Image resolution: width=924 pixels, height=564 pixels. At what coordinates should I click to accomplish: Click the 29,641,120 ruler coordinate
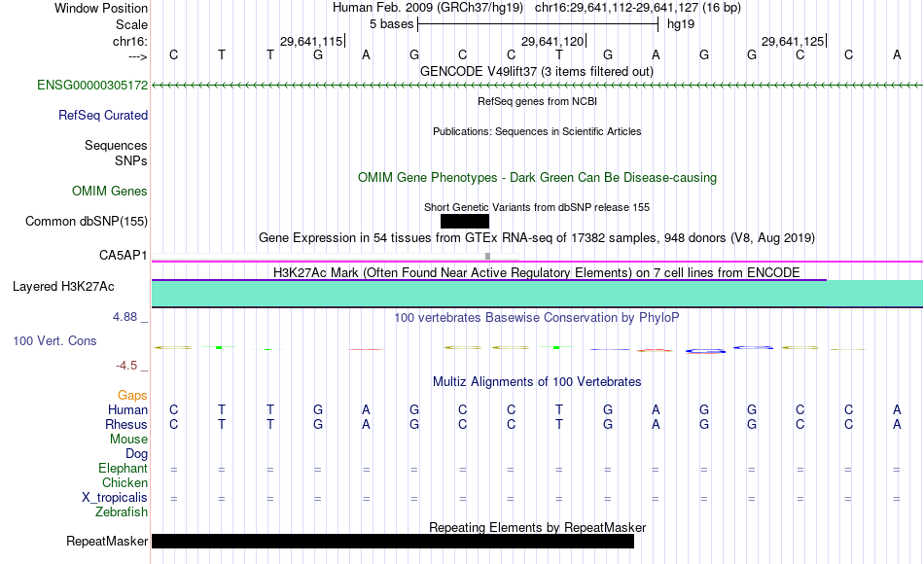(x=552, y=41)
